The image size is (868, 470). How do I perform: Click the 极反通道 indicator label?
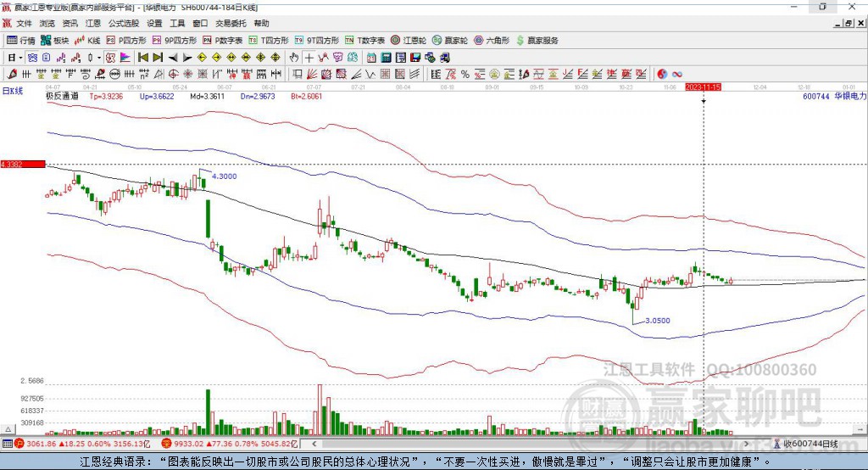pyautogui.click(x=62, y=96)
